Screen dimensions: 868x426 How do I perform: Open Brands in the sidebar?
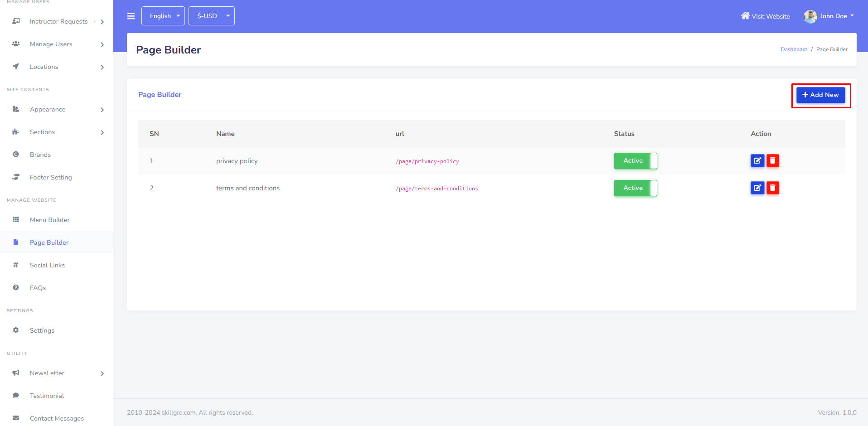tap(57, 155)
